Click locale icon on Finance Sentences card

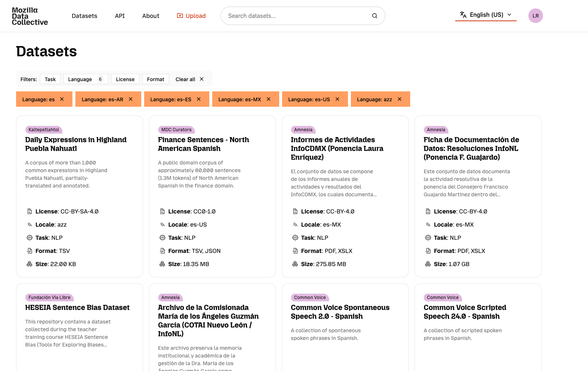[x=162, y=224]
